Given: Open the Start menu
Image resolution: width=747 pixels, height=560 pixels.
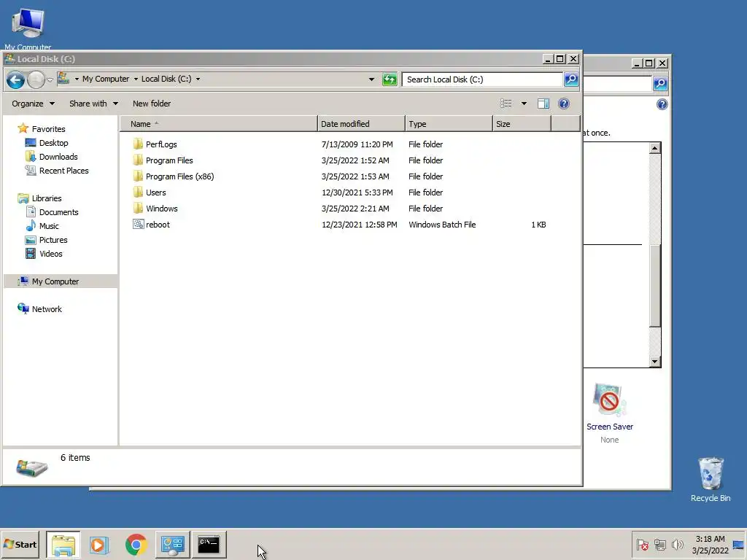Looking at the screenshot, I should coord(20,544).
